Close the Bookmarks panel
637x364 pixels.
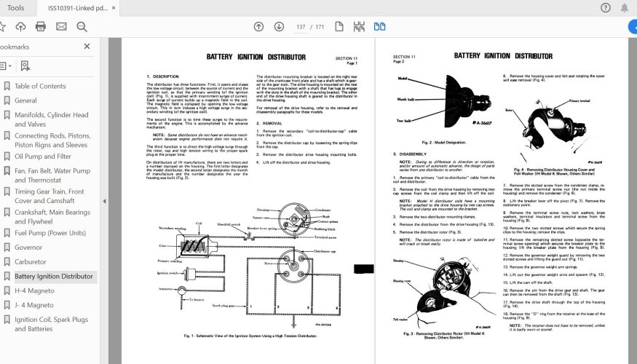[87, 47]
